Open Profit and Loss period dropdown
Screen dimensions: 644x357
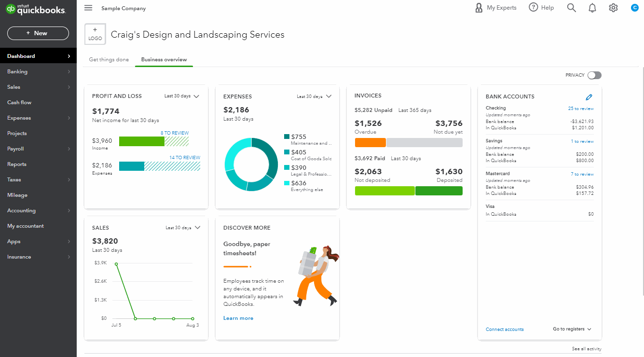182,96
